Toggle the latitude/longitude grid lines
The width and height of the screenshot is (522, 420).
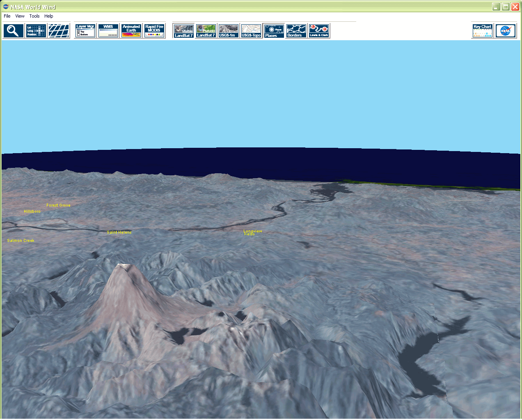(x=59, y=31)
